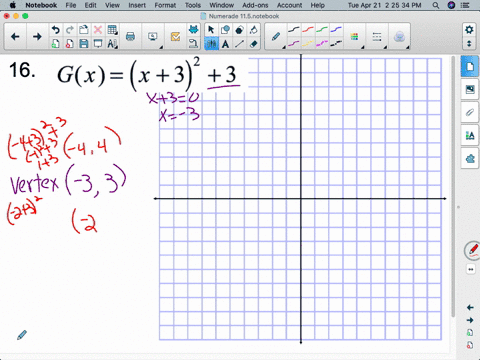Open the Attachments paperclip tab

(470, 112)
